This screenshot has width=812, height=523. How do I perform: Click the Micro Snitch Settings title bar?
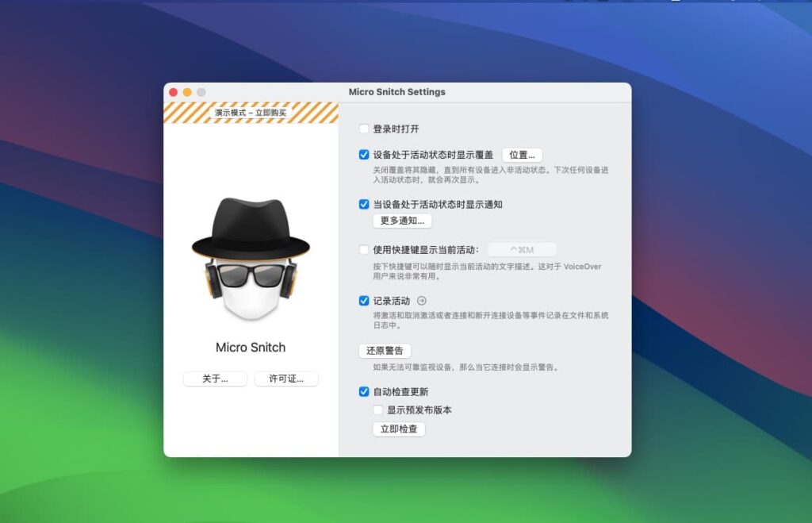tap(396, 91)
